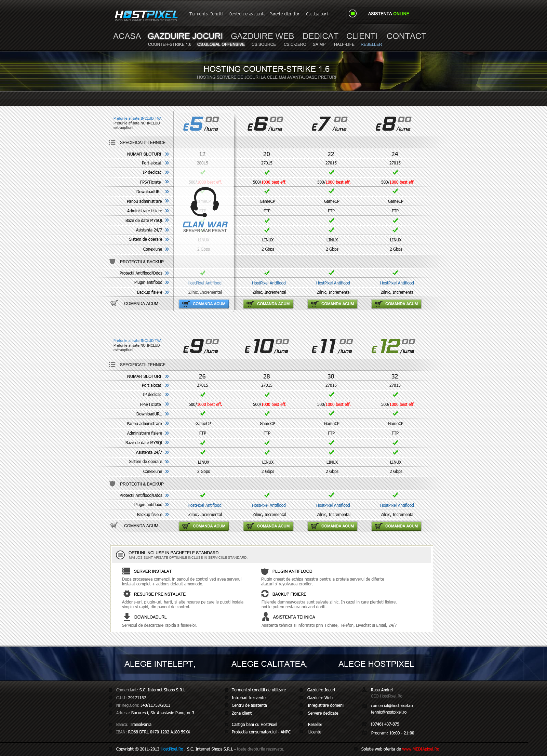Viewport: 547px width, 756px height.
Task: Click Comanda Acum for 8 euro plan
Action: click(396, 304)
